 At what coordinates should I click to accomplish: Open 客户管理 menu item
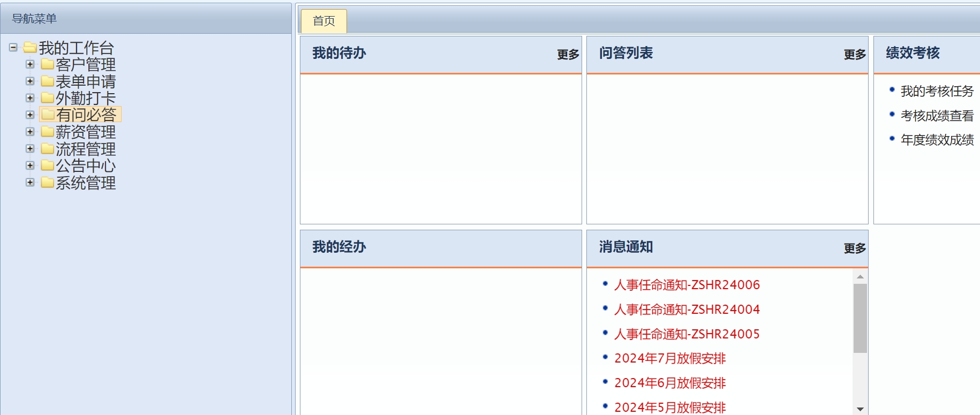point(86,65)
